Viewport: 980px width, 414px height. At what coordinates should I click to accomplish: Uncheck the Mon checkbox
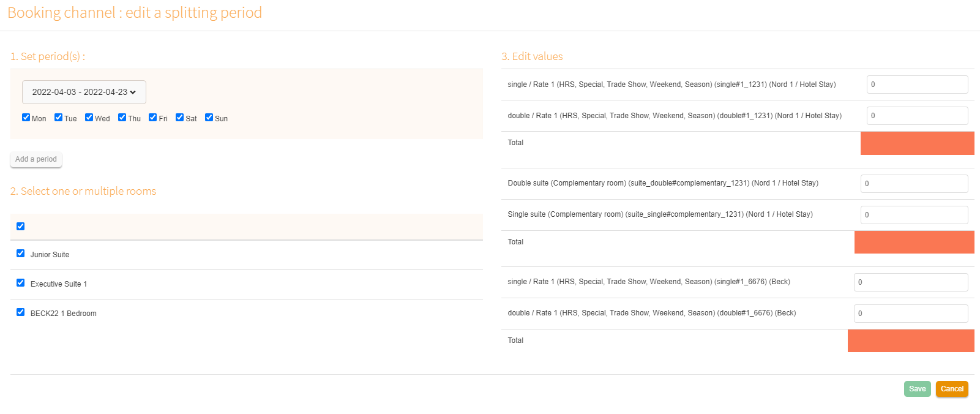coord(26,118)
